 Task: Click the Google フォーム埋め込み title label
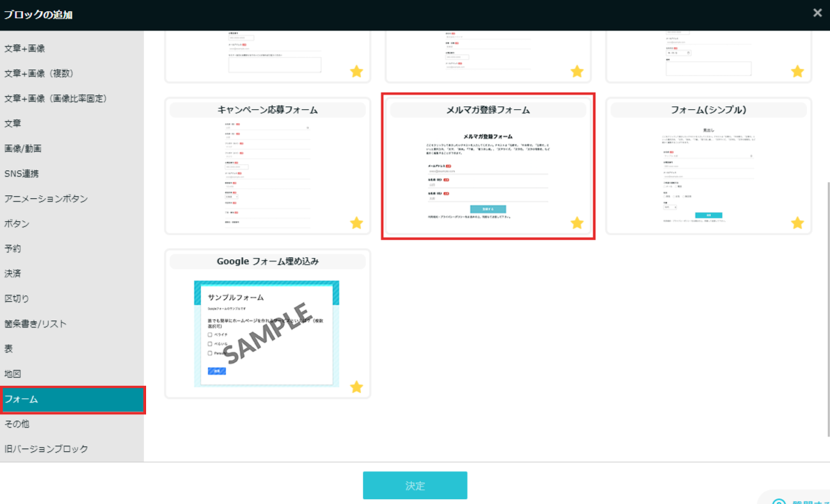pyautogui.click(x=267, y=261)
